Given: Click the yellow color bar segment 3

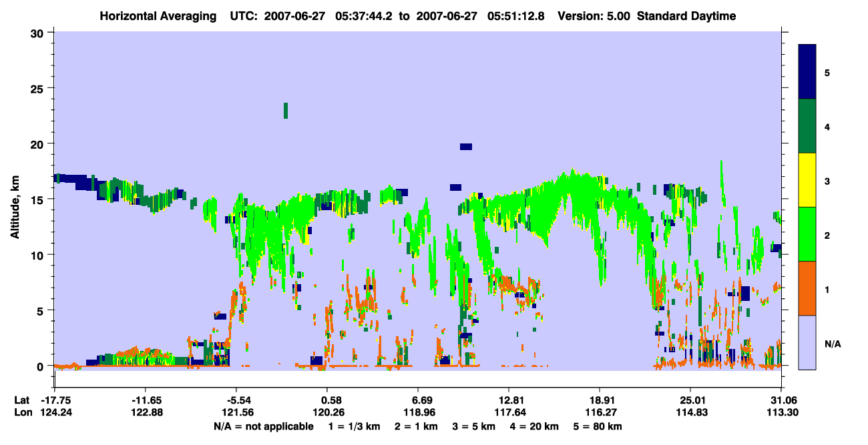Looking at the screenshot, I should pyautogui.click(x=807, y=180).
